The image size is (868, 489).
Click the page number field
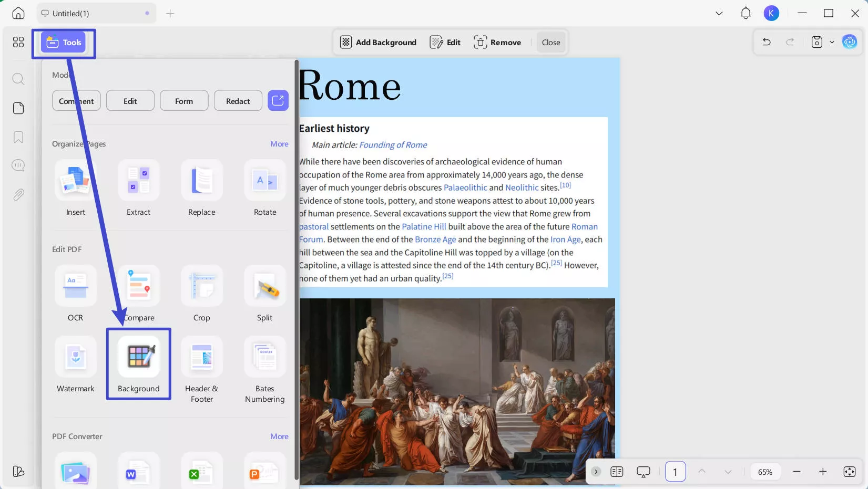coord(675,472)
